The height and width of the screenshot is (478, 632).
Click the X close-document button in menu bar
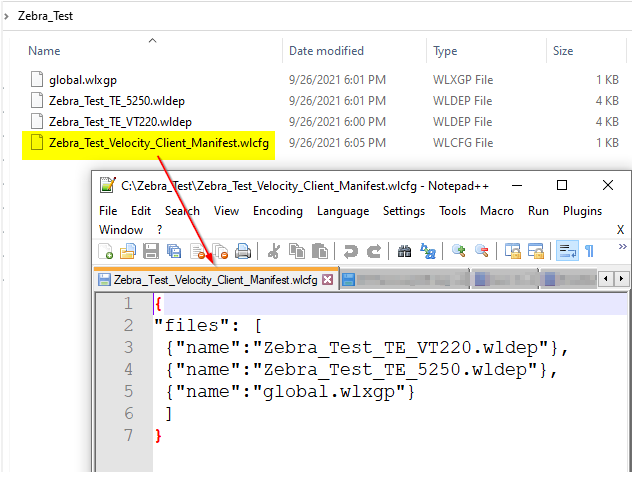coord(620,230)
